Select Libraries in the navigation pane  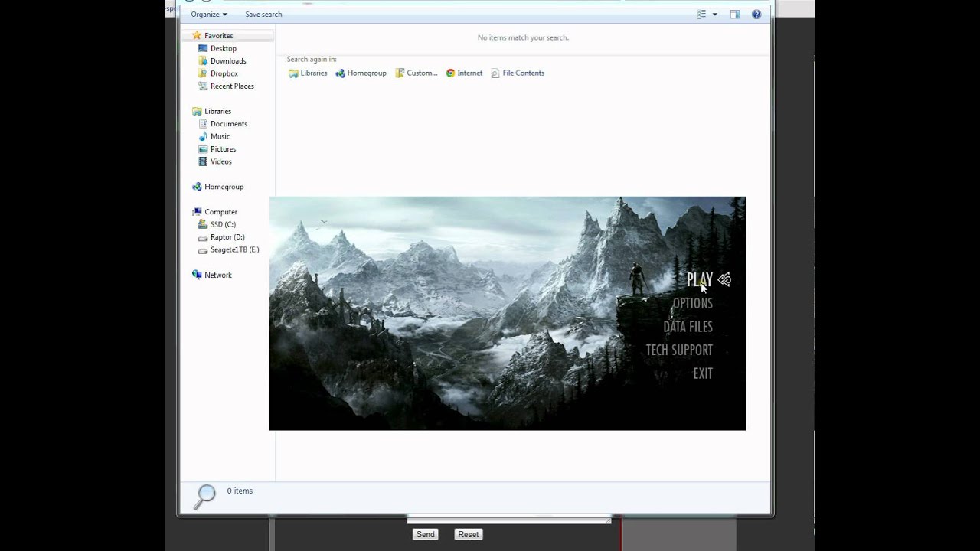pyautogui.click(x=217, y=111)
